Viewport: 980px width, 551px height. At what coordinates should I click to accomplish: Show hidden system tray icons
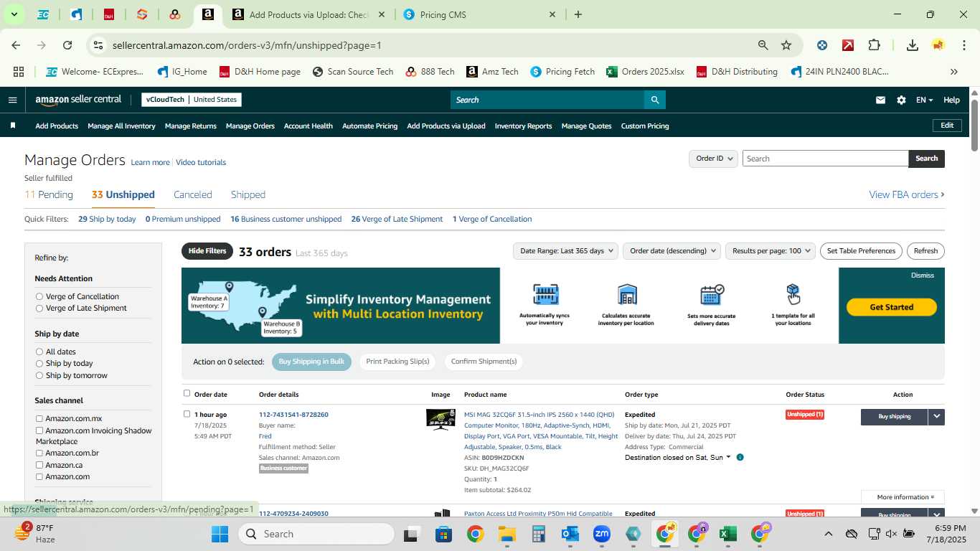click(x=829, y=534)
